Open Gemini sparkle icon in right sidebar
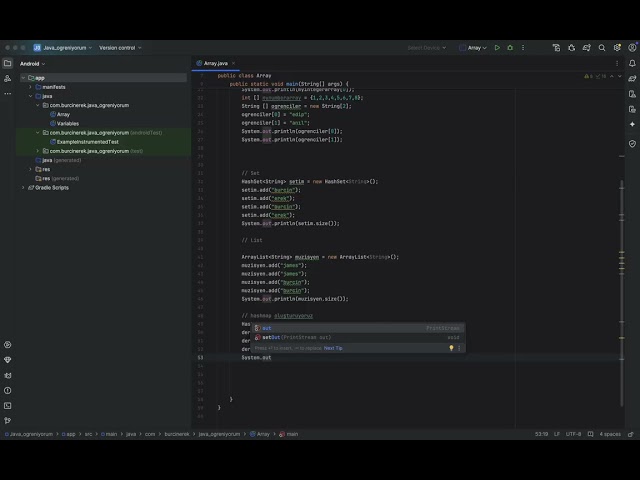This screenshot has width=640, height=480. tap(632, 124)
